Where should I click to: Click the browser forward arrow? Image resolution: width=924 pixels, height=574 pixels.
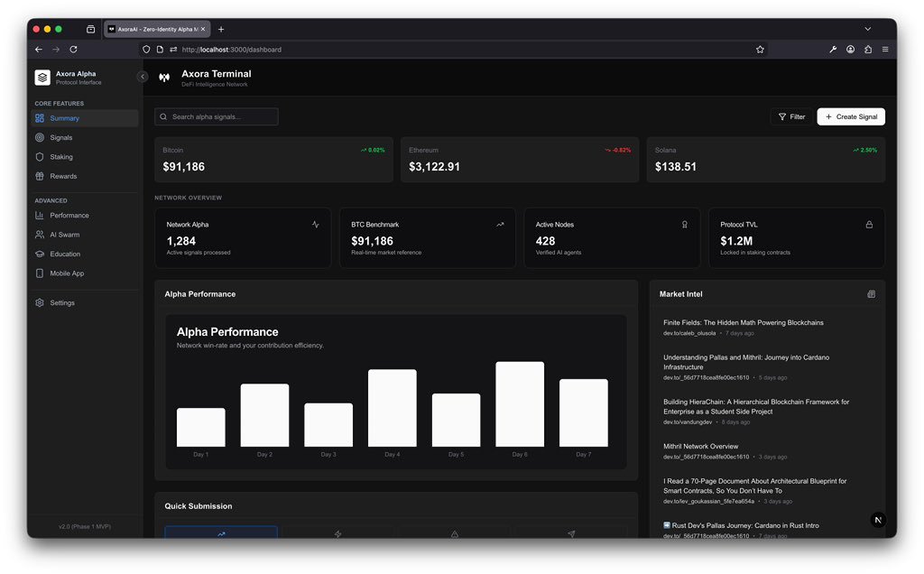click(56, 50)
